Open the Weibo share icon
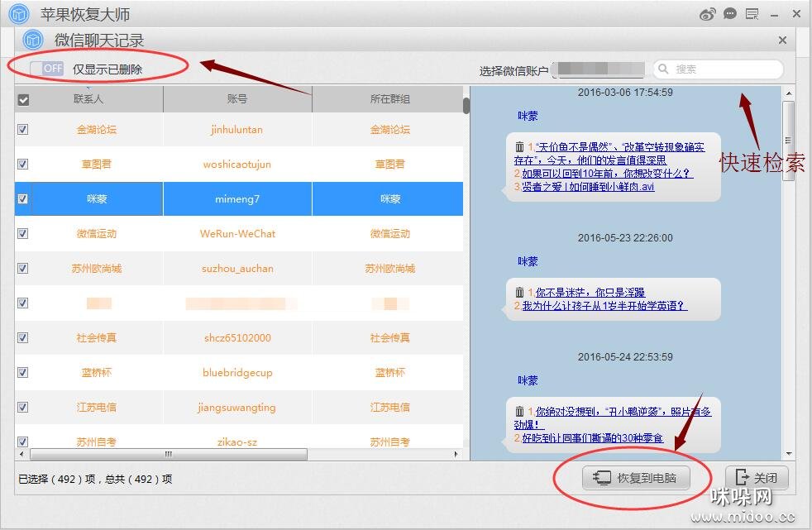The height and width of the screenshot is (530, 812). [x=708, y=14]
